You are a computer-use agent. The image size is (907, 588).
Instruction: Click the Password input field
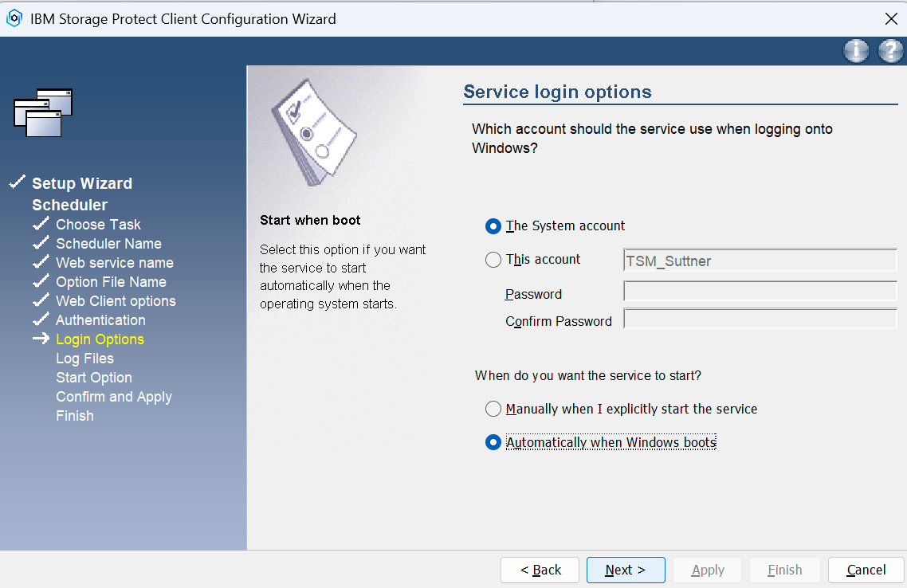[760, 292]
